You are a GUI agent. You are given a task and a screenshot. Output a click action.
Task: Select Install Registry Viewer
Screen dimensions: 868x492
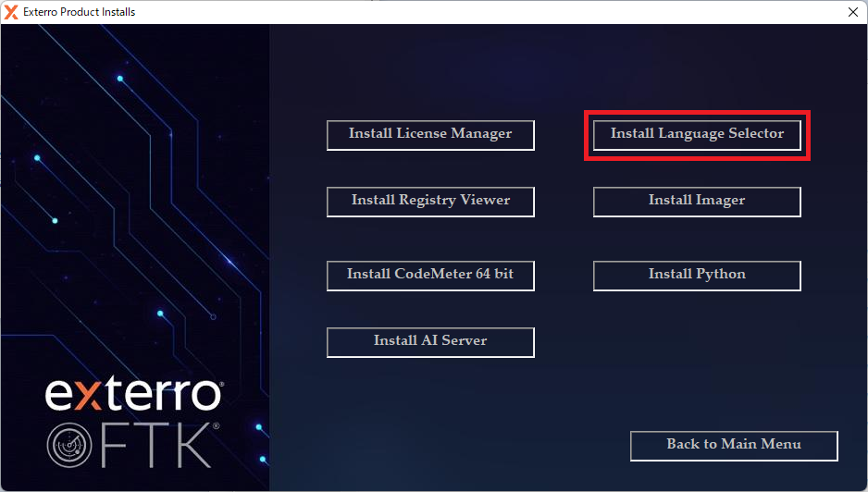pos(430,202)
